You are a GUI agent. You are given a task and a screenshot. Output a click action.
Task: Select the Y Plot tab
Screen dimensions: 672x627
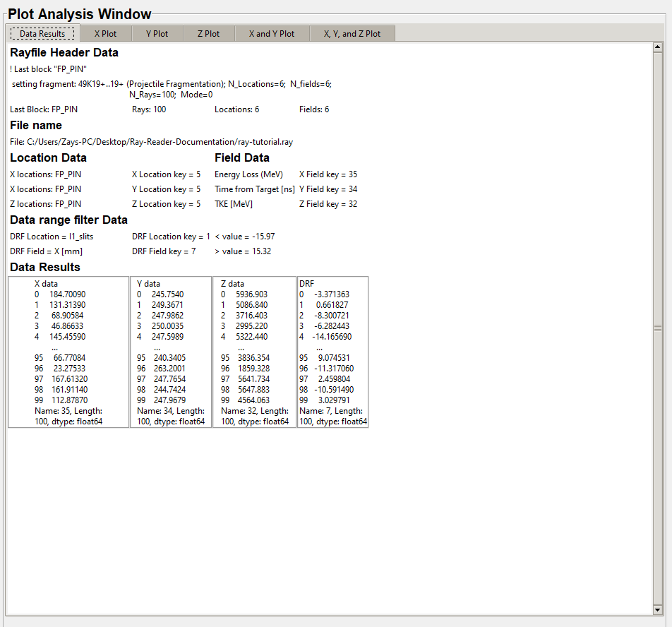click(x=157, y=34)
